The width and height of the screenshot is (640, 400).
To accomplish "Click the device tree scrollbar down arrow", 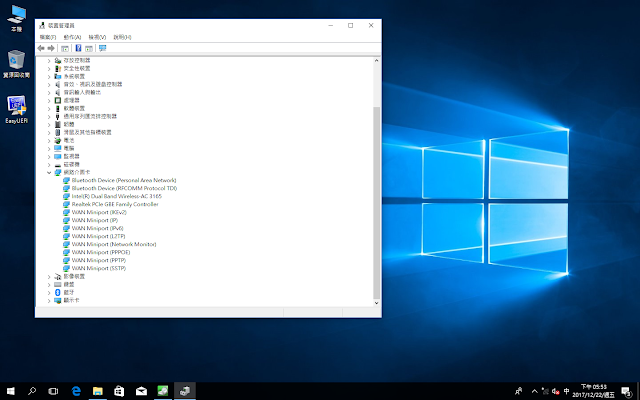I will 376,303.
